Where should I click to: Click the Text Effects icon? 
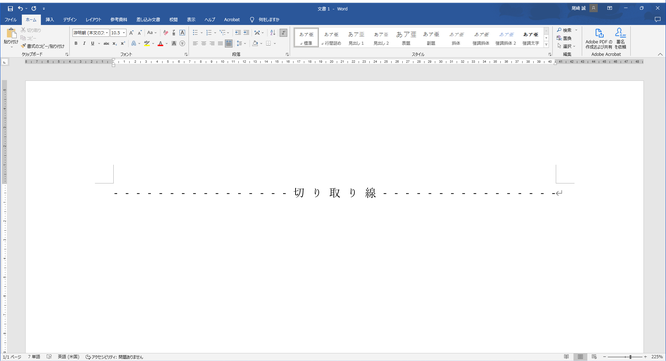(134, 43)
